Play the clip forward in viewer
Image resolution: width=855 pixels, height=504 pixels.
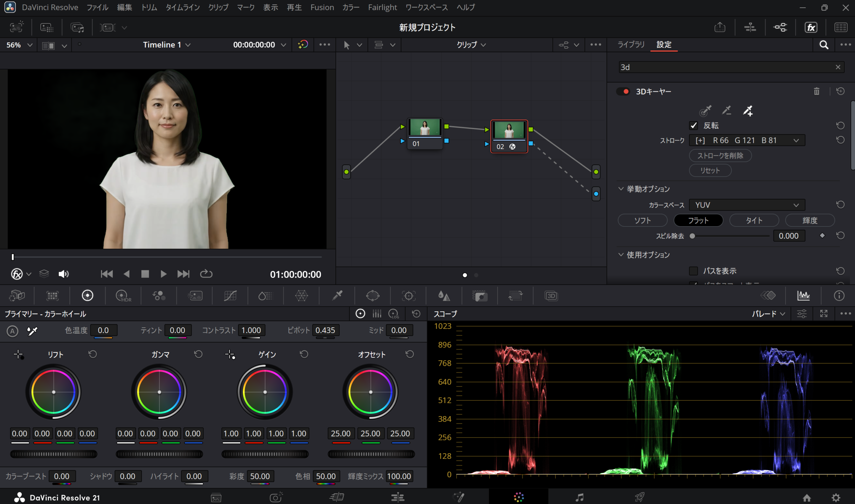[x=163, y=274]
